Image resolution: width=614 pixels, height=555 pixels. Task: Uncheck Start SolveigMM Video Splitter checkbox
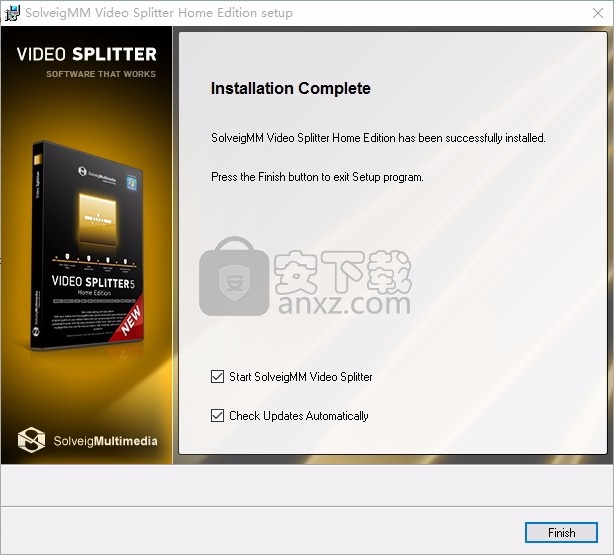217,376
